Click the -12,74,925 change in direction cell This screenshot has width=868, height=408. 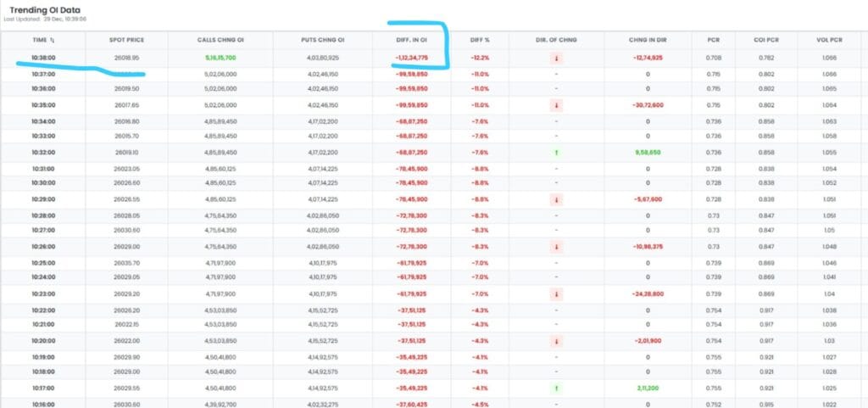647,58
